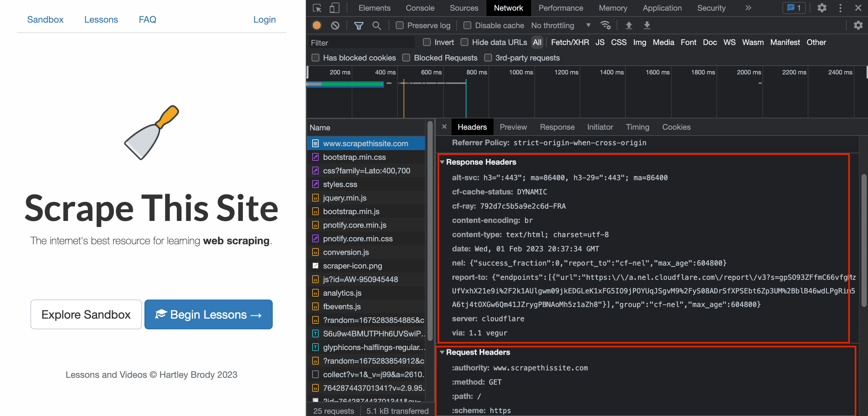Click the export HAR download icon

pos(646,25)
